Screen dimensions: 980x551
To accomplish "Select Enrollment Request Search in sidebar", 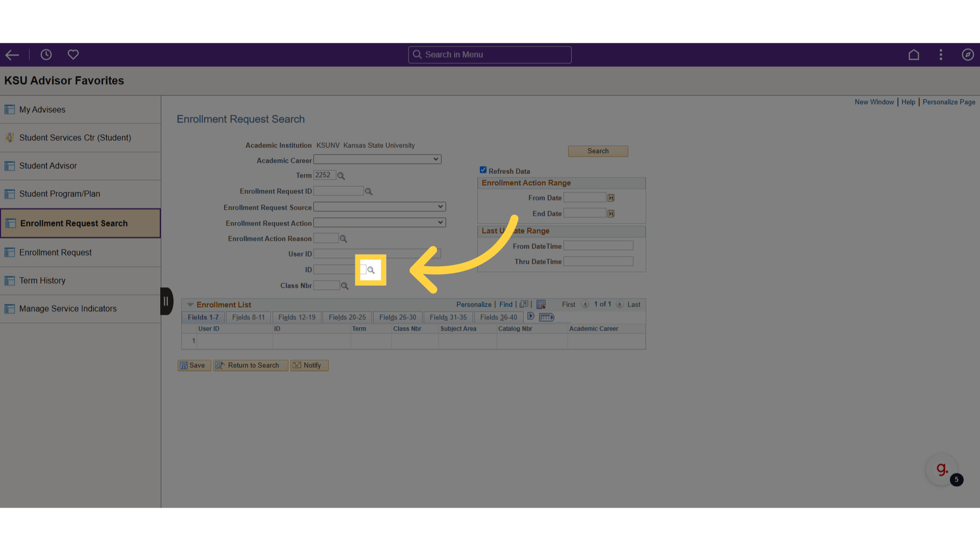I will [81, 223].
